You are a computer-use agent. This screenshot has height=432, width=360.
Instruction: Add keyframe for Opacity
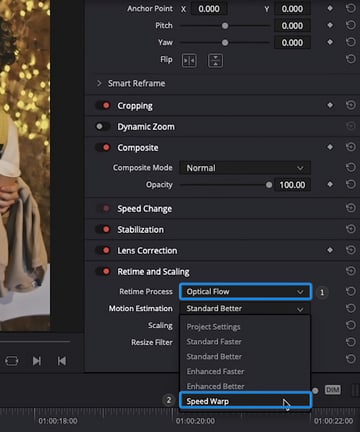(x=330, y=184)
